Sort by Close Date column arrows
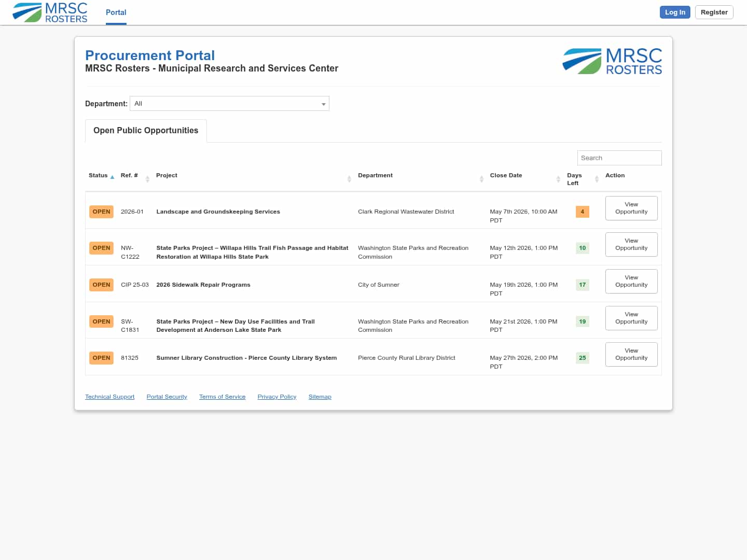Viewport: 747px width, 560px height. click(558, 179)
